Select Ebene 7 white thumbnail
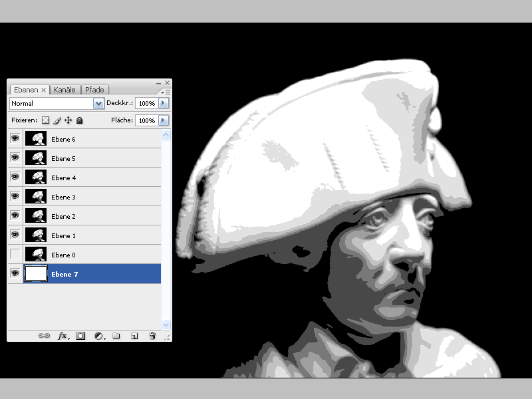The width and height of the screenshot is (532, 399). coord(36,273)
